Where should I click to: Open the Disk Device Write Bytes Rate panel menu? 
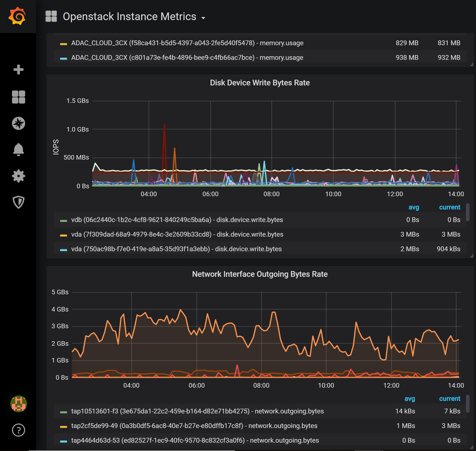click(260, 83)
